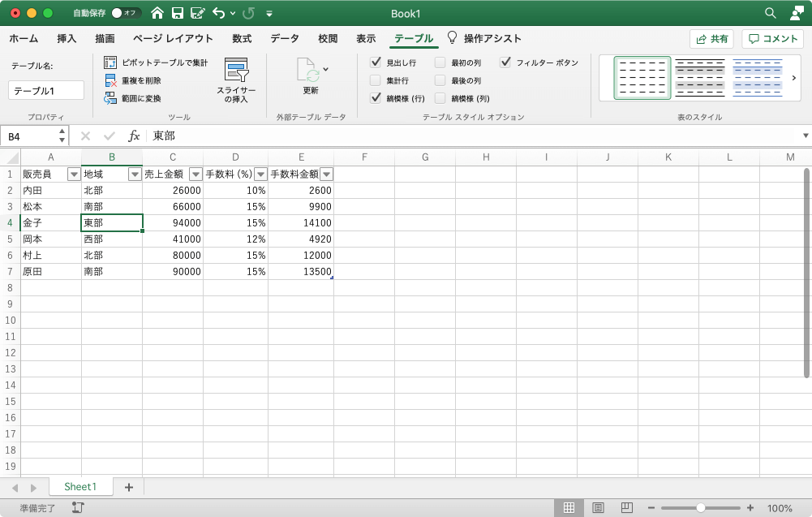This screenshot has height=517, width=812.
Task: Click the Table Name field テーブル1
Action: click(46, 90)
